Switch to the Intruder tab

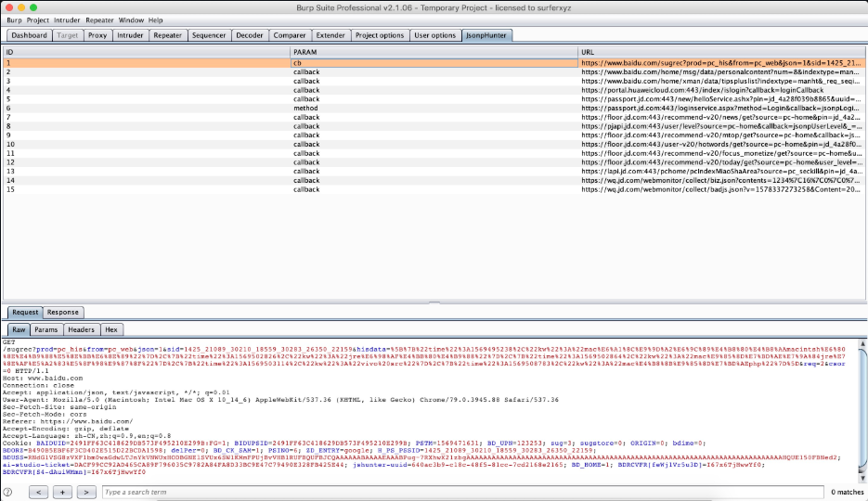click(x=130, y=35)
